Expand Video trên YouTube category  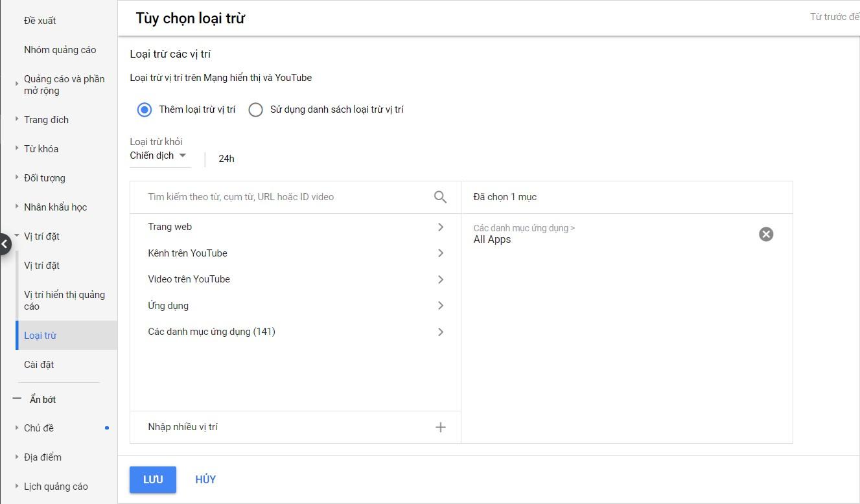[295, 279]
